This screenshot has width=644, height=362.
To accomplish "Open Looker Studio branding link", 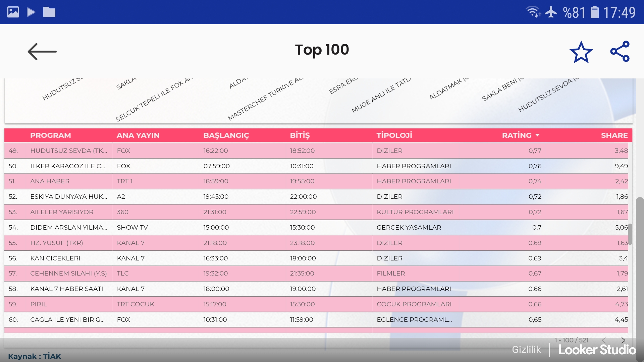I will pyautogui.click(x=597, y=350).
